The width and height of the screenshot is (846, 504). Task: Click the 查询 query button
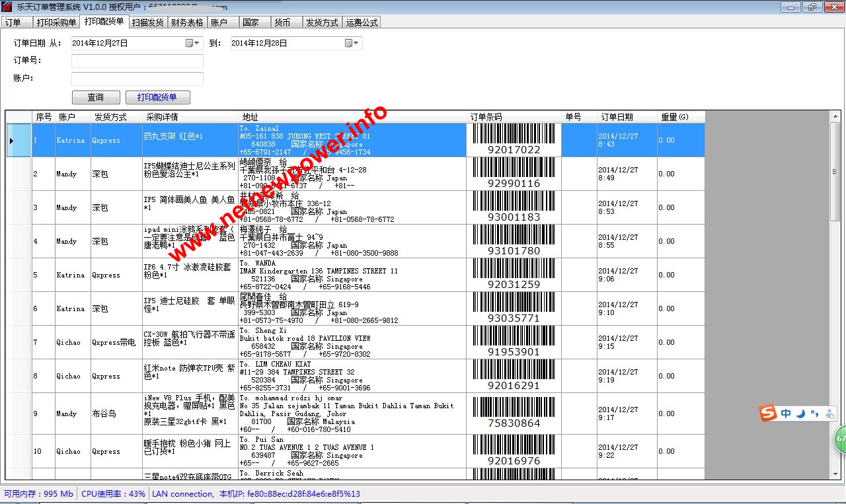96,97
